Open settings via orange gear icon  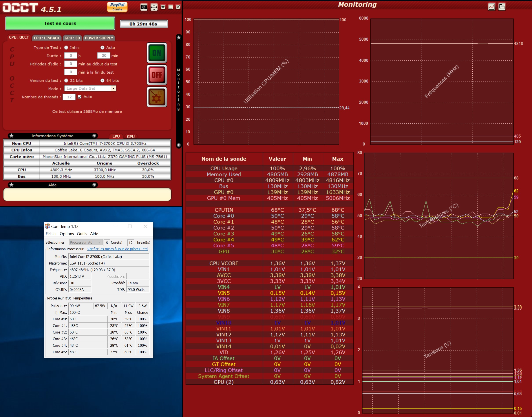tap(157, 97)
